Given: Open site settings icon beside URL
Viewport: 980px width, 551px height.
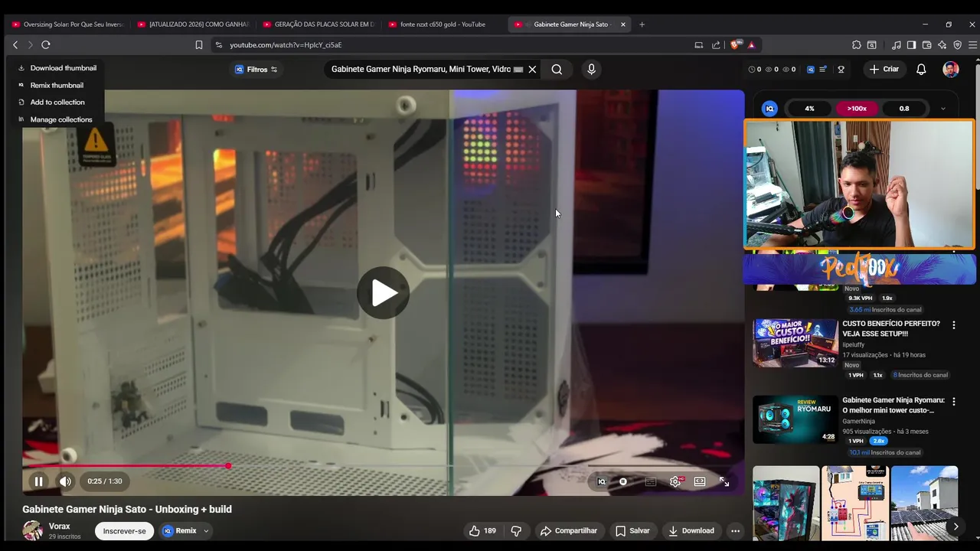Looking at the screenshot, I should 219,45.
